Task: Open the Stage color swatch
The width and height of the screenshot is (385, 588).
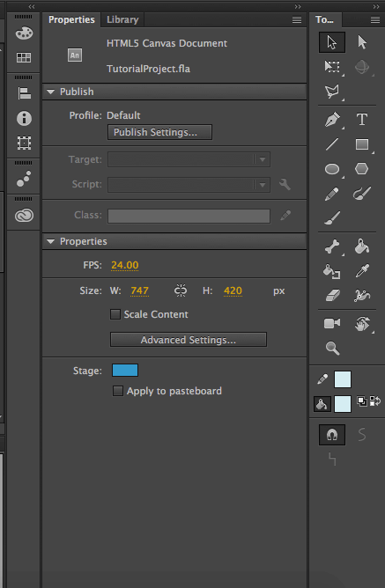Action: coord(125,370)
